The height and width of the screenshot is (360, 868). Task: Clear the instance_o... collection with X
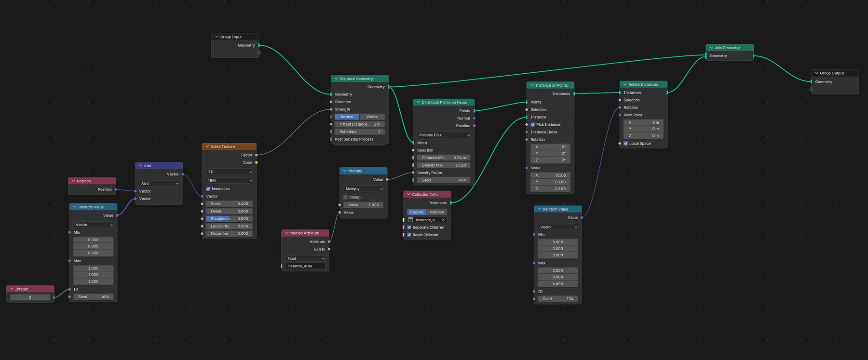tap(443, 220)
